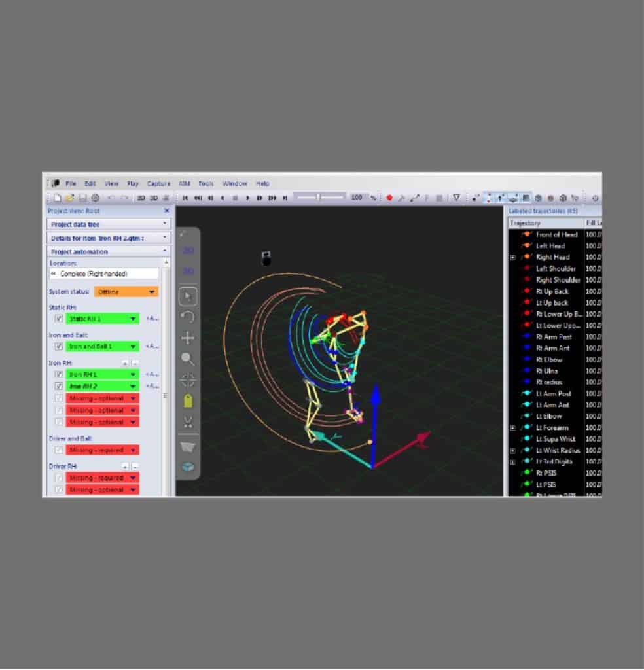Click the red record capture button
The height and width of the screenshot is (670, 644).
pos(389,198)
